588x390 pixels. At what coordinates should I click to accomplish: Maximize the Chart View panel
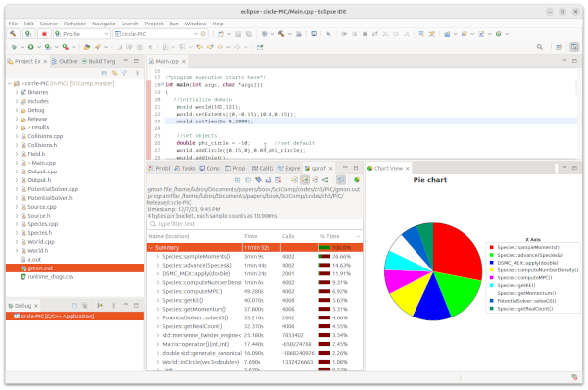[x=574, y=168]
